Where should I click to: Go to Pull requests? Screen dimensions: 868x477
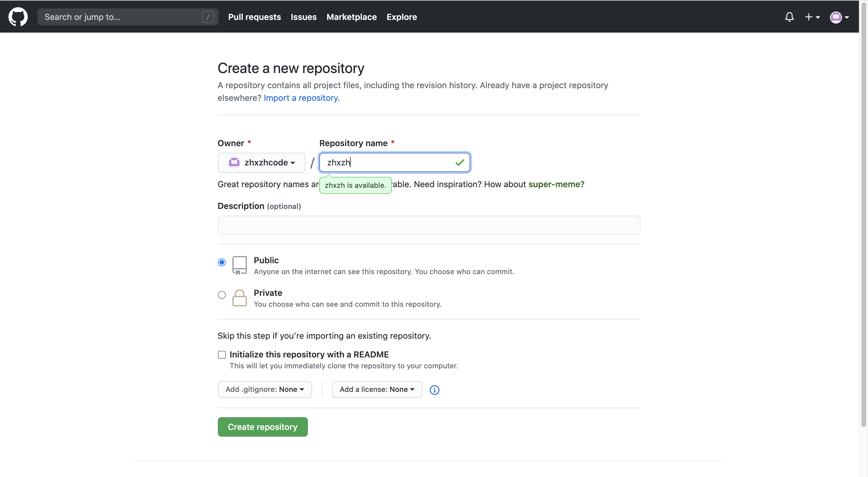click(x=254, y=17)
